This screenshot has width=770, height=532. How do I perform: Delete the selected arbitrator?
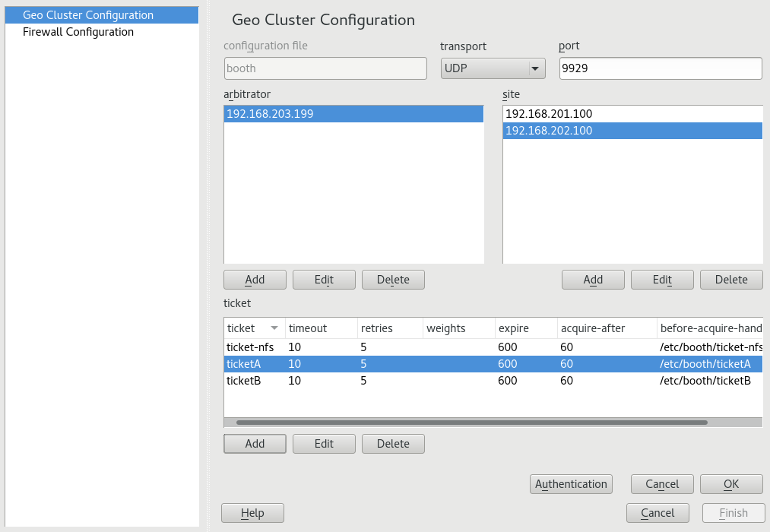click(393, 280)
